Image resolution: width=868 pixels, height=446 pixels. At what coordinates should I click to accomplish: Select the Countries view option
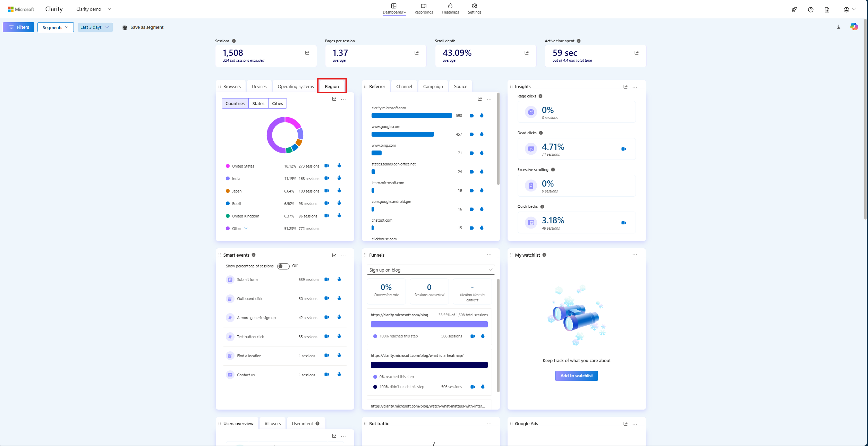[x=235, y=103]
